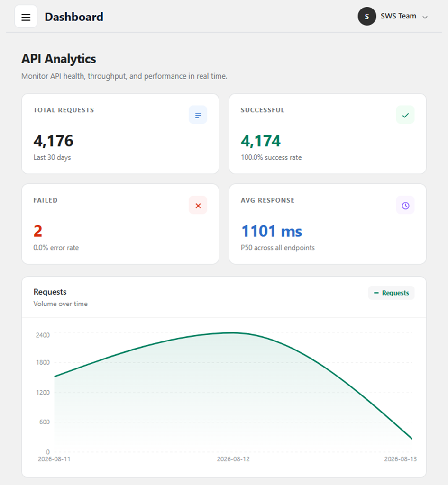Click the purple clock Avg Response icon
Image resolution: width=448 pixels, height=485 pixels.
(x=405, y=206)
